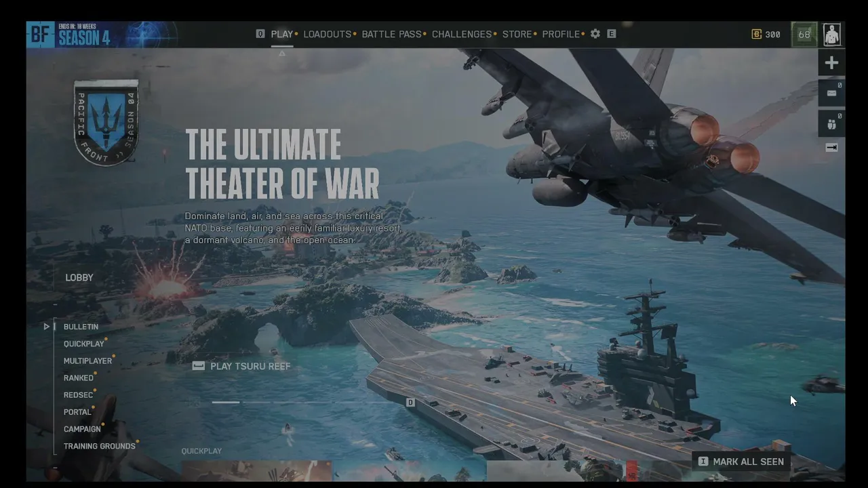868x488 pixels.
Task: Click the 300 currency balance
Action: [x=772, y=35]
